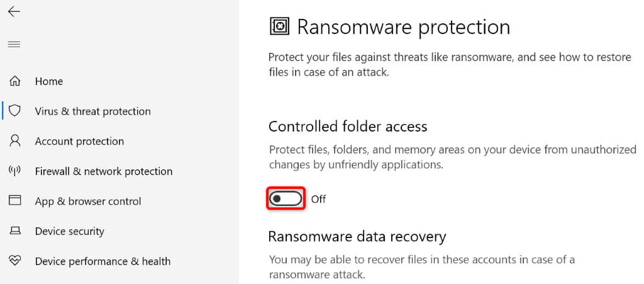Open the Home menu item
Viewport: 644px width, 284px height.
[x=49, y=81]
